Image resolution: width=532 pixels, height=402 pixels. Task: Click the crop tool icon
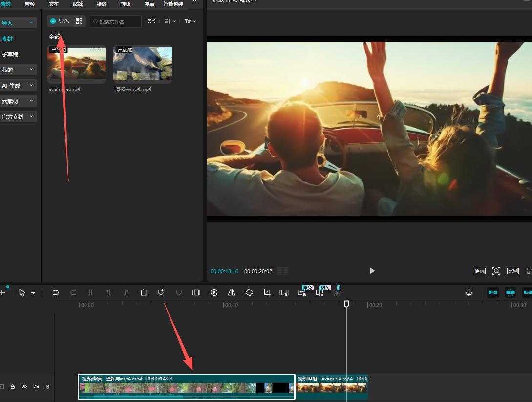[x=267, y=292]
